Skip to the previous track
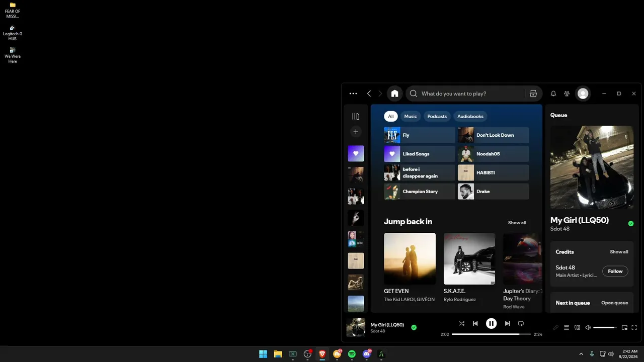 point(475,324)
